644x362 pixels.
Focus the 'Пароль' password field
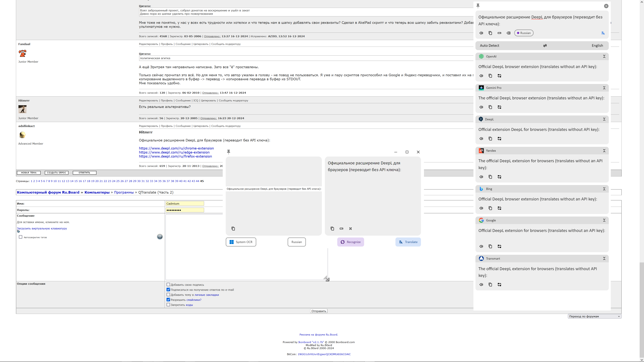(x=184, y=210)
